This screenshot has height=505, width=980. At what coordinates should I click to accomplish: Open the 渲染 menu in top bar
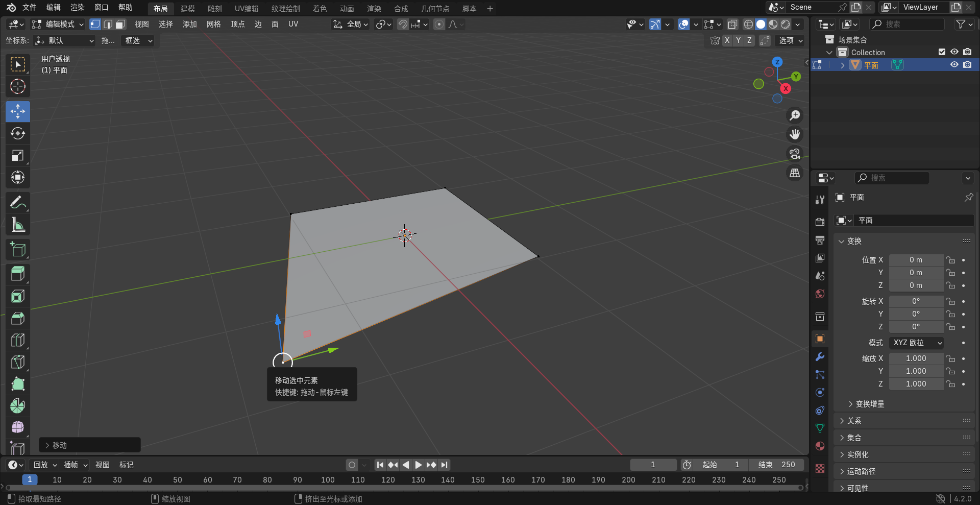coord(77,8)
